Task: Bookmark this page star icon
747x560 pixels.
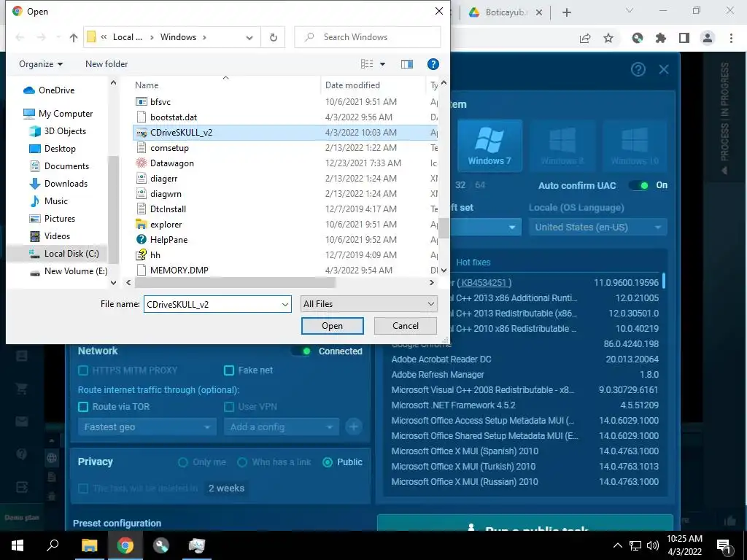Action: pyautogui.click(x=608, y=38)
